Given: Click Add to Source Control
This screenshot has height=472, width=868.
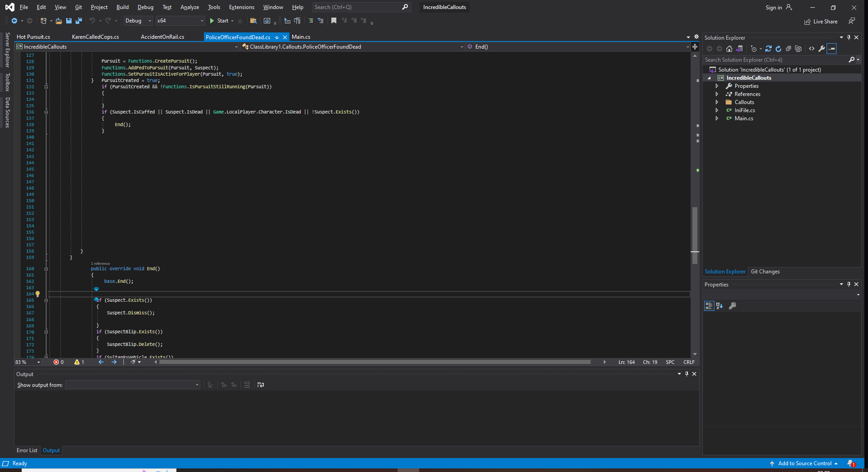Looking at the screenshot, I should coord(805,463).
